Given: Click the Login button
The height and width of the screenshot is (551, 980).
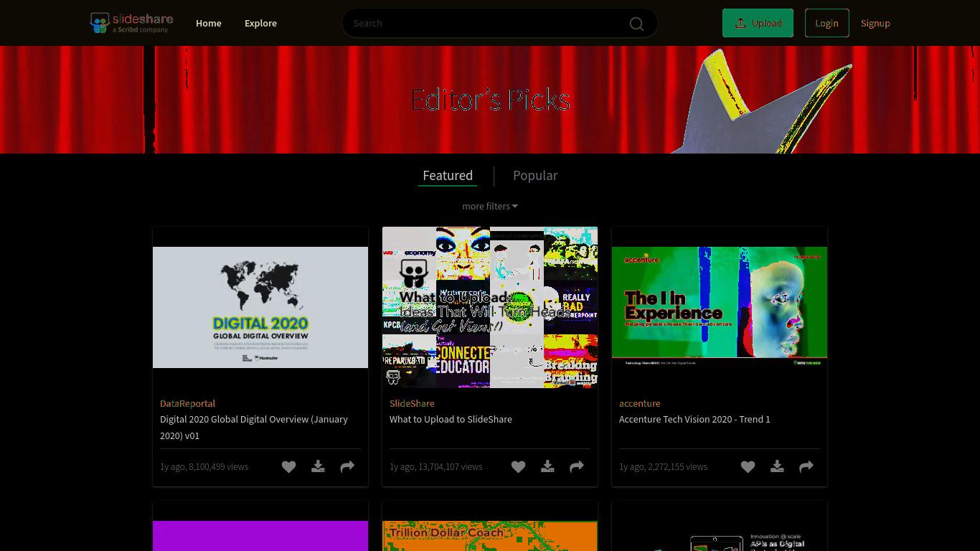Looking at the screenshot, I should [826, 23].
